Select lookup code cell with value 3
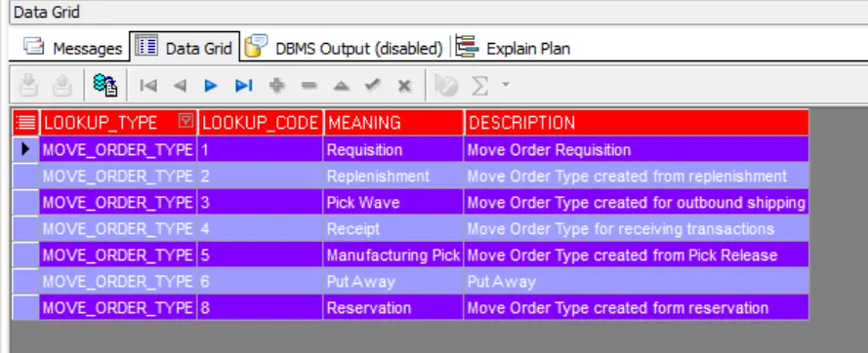Image resolution: width=868 pixels, height=353 pixels. (260, 202)
